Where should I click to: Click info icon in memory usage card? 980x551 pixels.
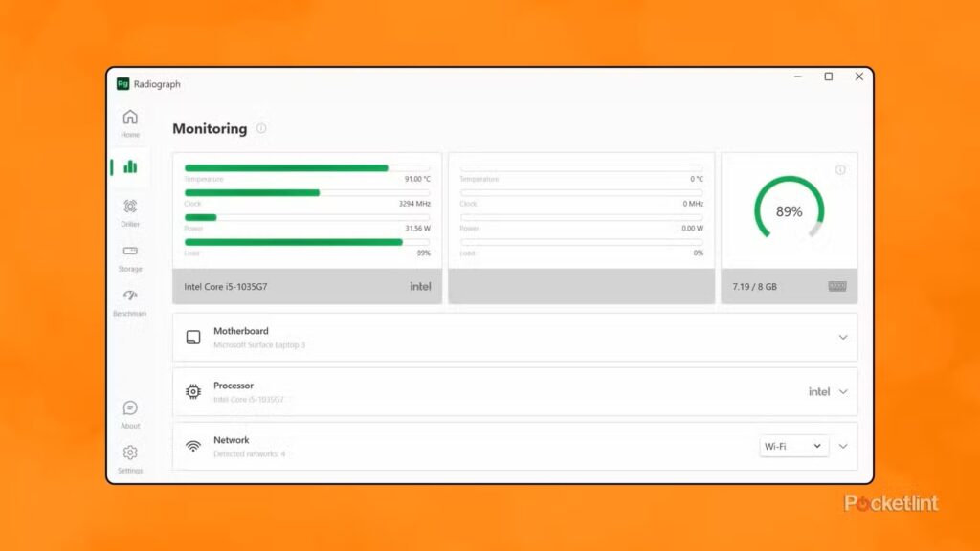pos(840,170)
